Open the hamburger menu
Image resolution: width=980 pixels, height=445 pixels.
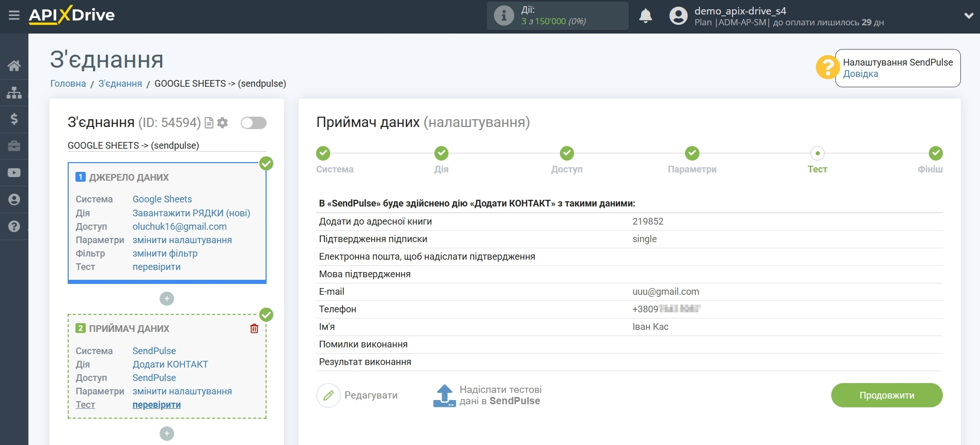coord(14,15)
